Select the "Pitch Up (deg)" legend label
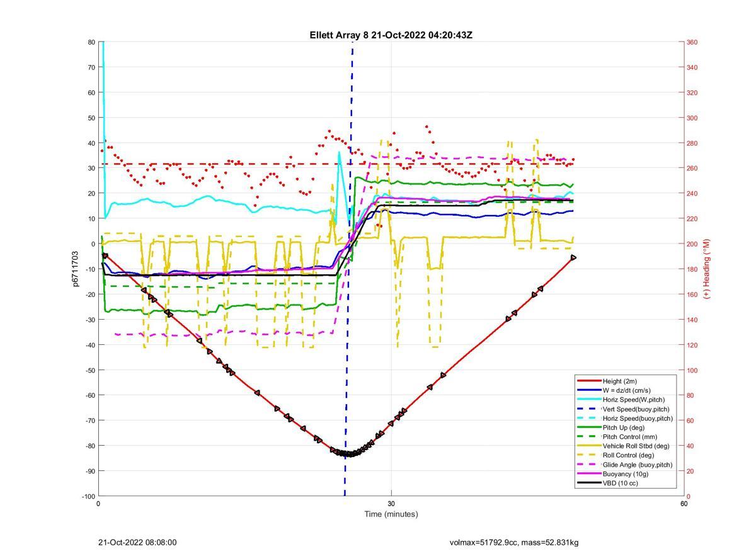Viewport: 756px width, 558px height. coord(624,427)
